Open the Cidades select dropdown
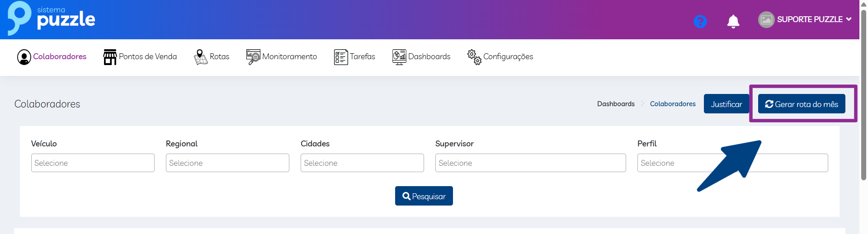 pos(362,163)
